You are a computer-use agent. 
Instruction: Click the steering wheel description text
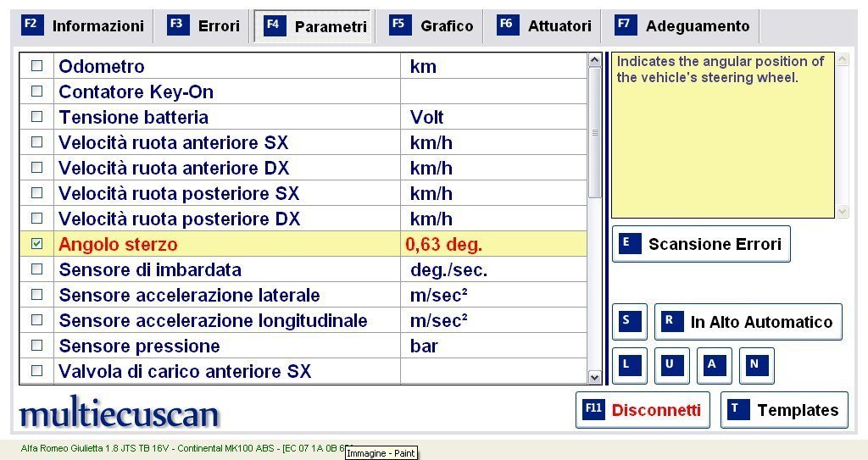click(x=721, y=69)
